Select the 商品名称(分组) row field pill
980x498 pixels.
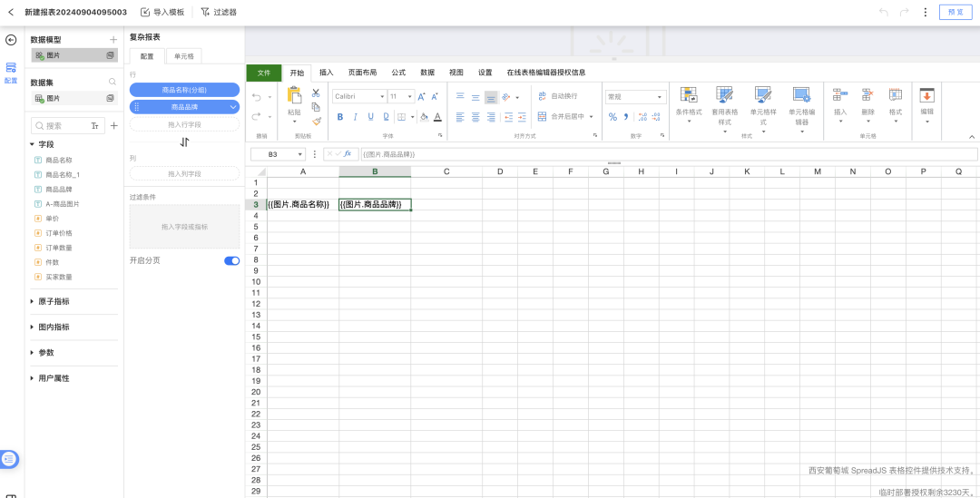[x=184, y=90]
